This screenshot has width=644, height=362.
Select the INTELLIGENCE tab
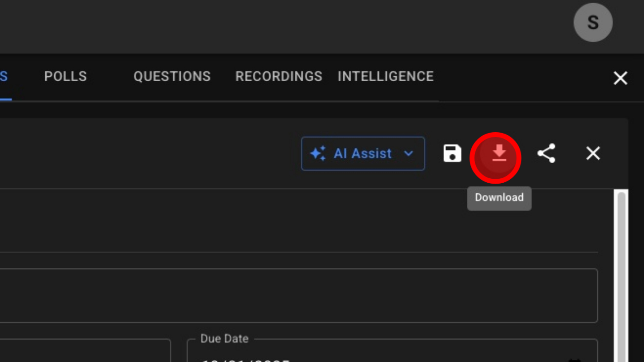point(385,76)
